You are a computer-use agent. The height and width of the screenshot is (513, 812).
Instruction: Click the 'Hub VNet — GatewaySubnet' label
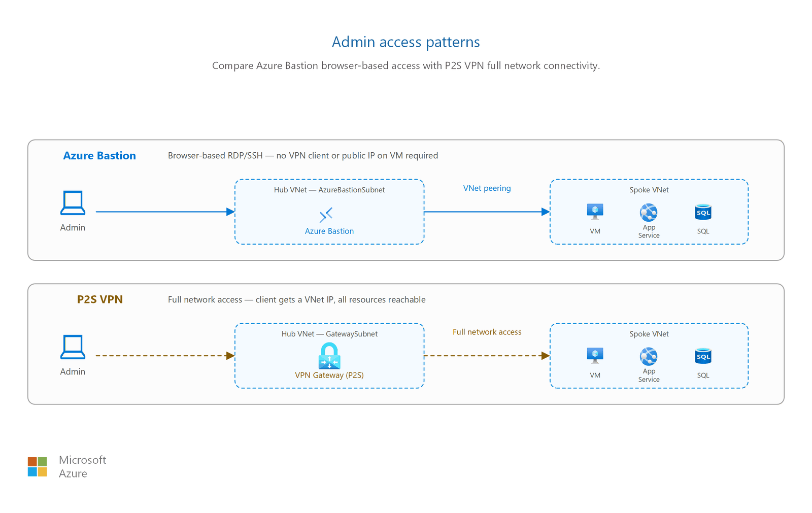[x=329, y=334]
